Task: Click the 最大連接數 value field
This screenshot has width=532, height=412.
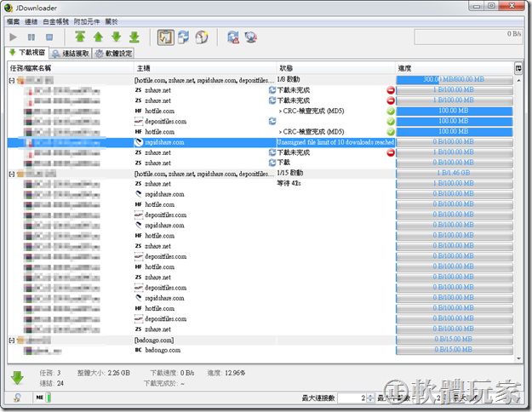Action: pos(352,398)
